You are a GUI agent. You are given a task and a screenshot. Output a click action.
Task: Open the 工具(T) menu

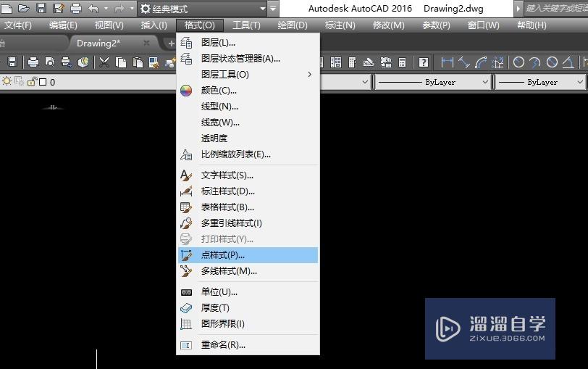click(x=246, y=25)
